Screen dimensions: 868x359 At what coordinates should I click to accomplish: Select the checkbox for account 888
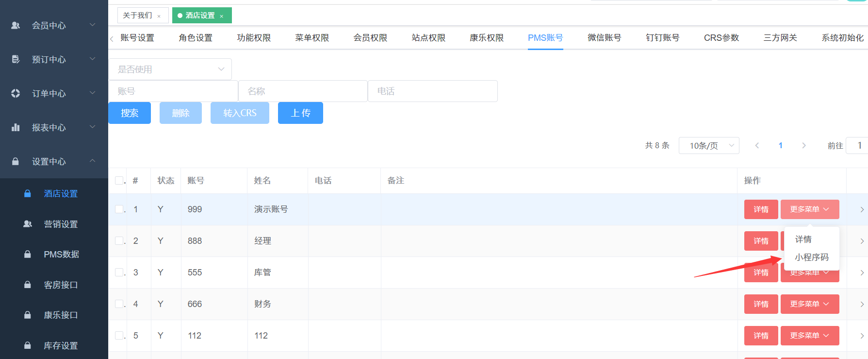pyautogui.click(x=119, y=240)
